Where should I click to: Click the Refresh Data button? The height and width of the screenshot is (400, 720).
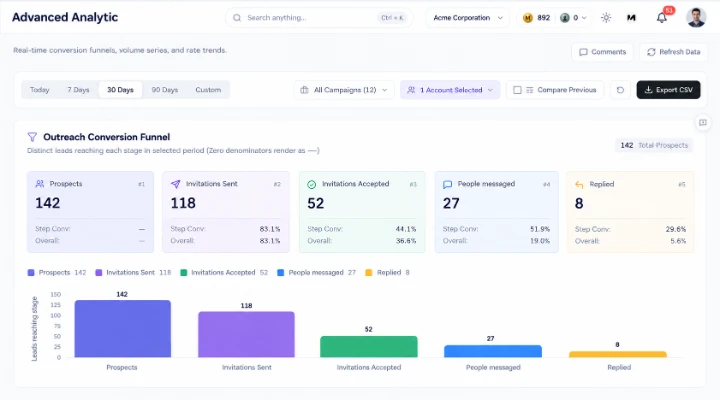[674, 52]
